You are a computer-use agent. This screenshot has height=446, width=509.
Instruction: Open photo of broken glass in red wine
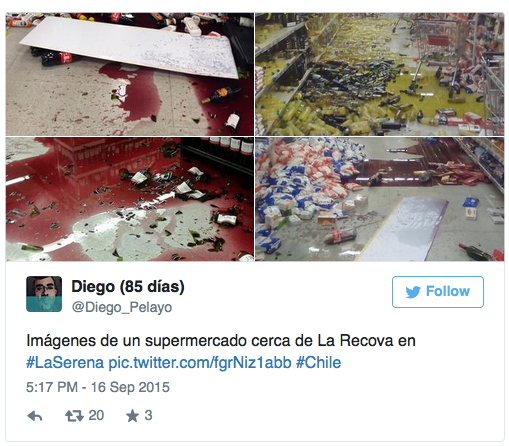click(x=130, y=199)
